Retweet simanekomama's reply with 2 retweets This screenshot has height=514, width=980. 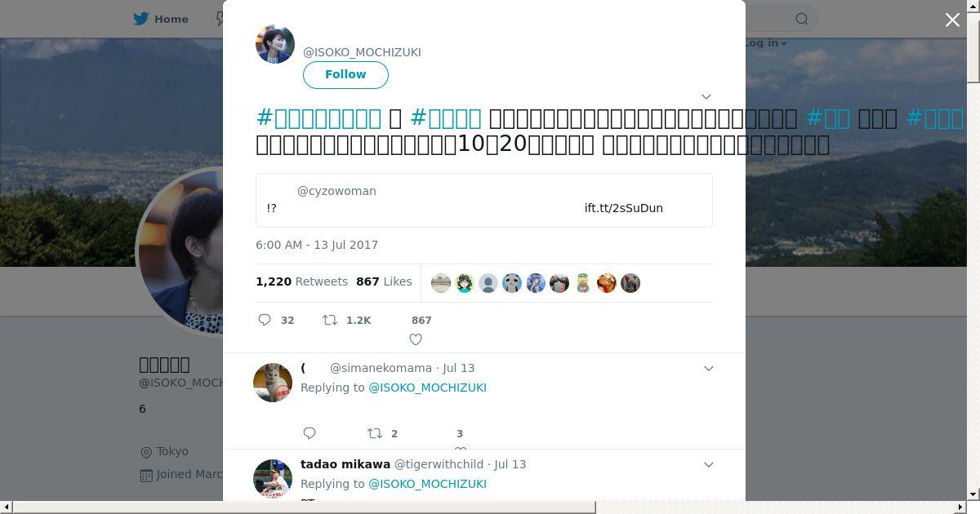coord(375,433)
